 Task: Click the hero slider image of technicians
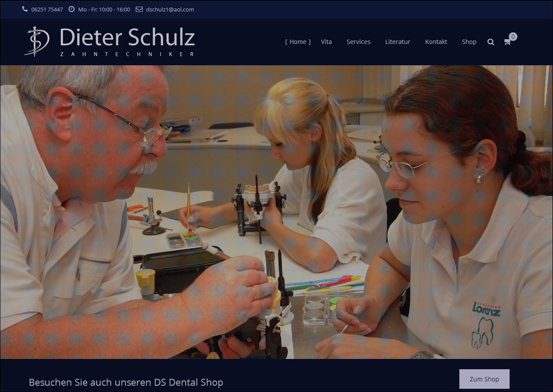point(276,212)
